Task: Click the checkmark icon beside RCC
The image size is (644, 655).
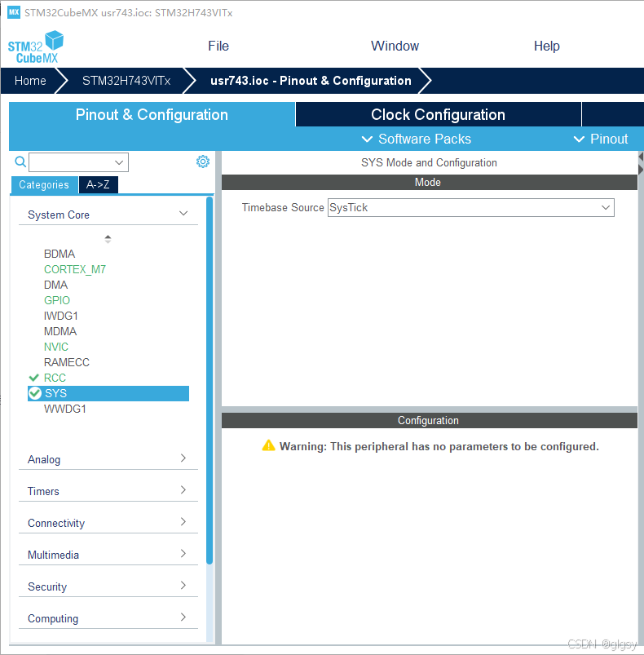Action: (33, 378)
